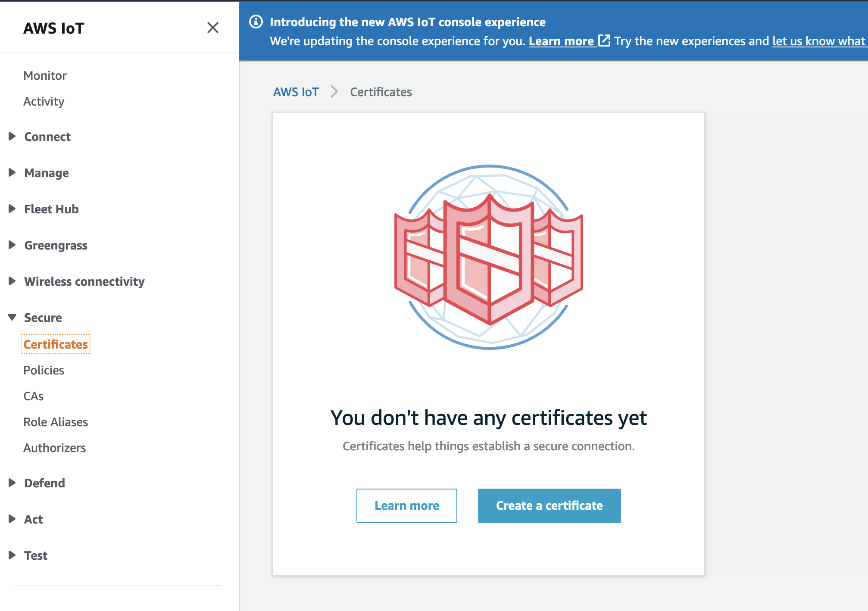Click the info icon in the blue banner

(256, 22)
